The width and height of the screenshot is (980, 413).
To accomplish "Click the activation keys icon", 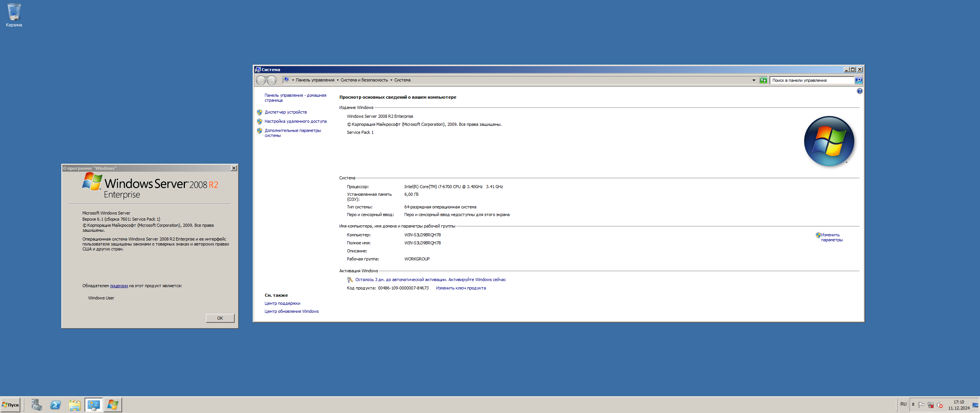I will (350, 280).
